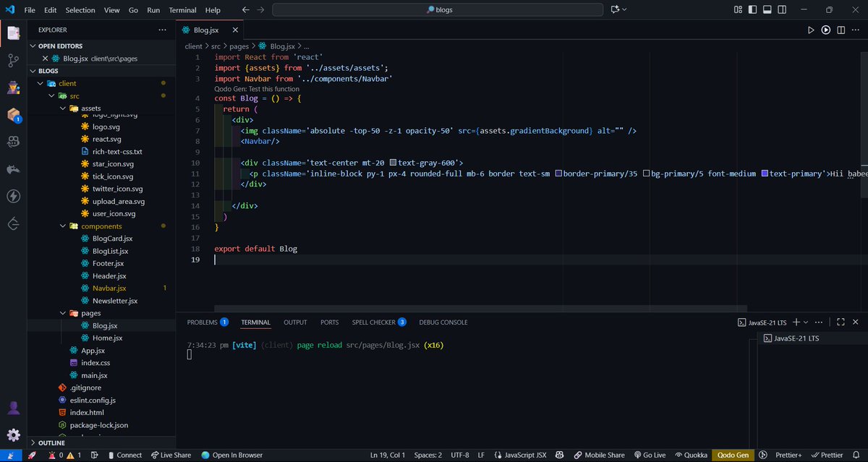
Task: Open editor More Actions ellipsis
Action: tap(856, 30)
